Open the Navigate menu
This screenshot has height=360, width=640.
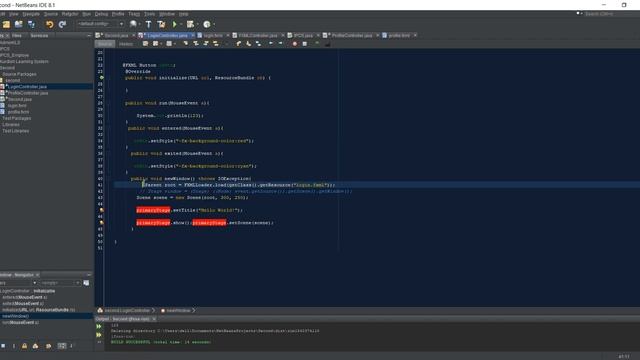tap(31, 14)
